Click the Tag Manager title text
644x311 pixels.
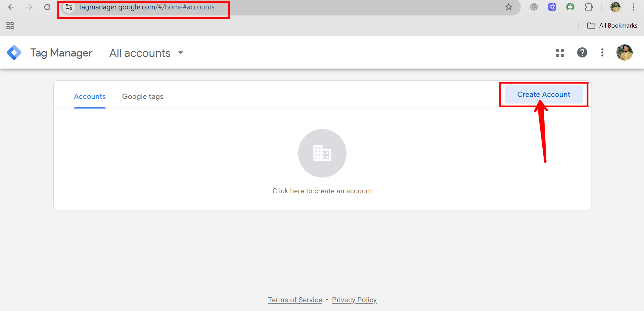[61, 53]
